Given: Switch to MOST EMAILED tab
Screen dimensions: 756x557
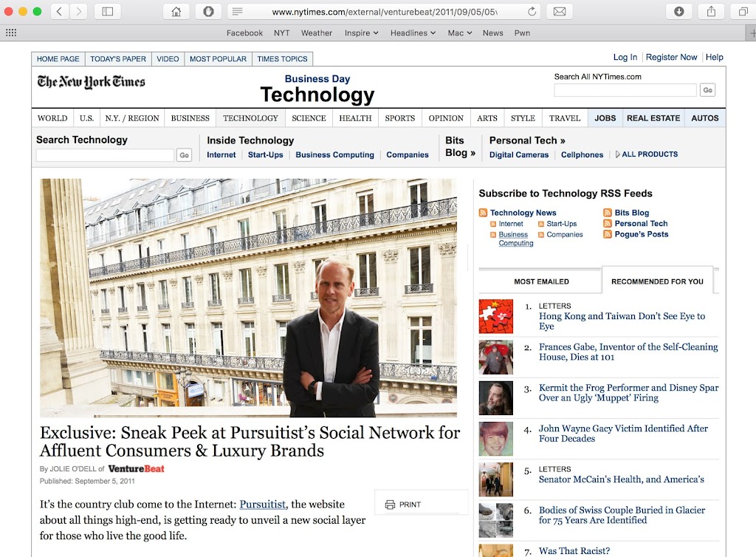Looking at the screenshot, I should pos(541,281).
